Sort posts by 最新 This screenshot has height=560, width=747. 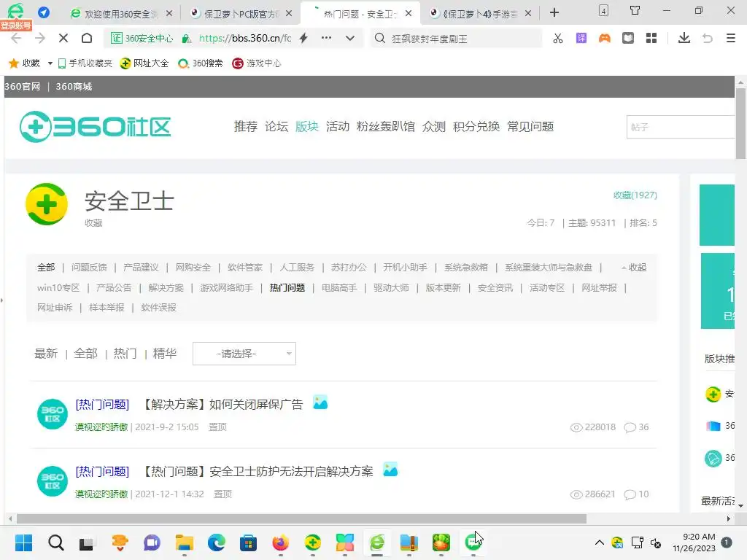[x=46, y=354]
